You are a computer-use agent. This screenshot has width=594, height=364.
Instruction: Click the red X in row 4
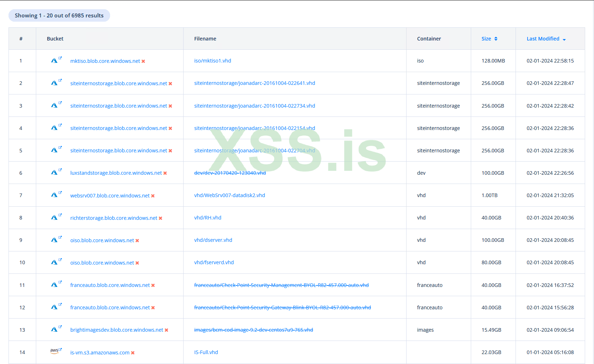click(170, 129)
